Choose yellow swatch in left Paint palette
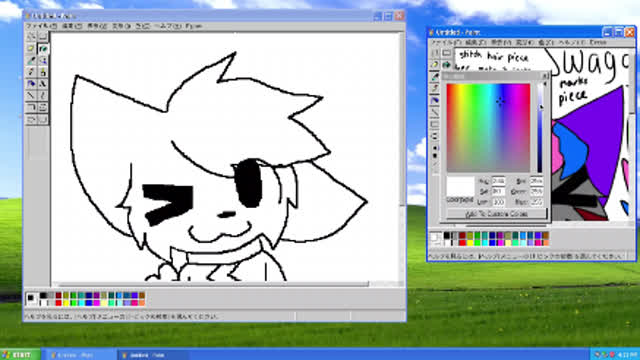This screenshot has height=360, width=640. pos(66,303)
